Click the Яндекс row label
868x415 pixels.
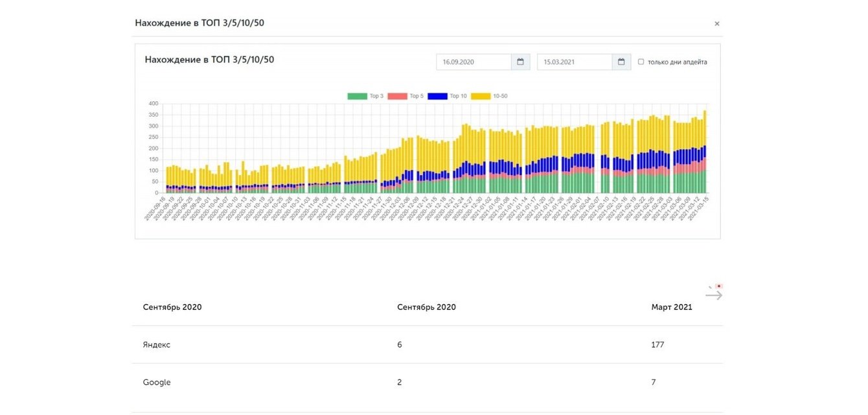(x=157, y=345)
